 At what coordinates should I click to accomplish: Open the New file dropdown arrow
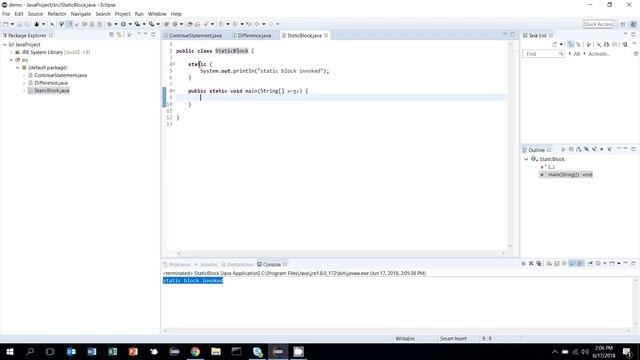[x=12, y=24]
